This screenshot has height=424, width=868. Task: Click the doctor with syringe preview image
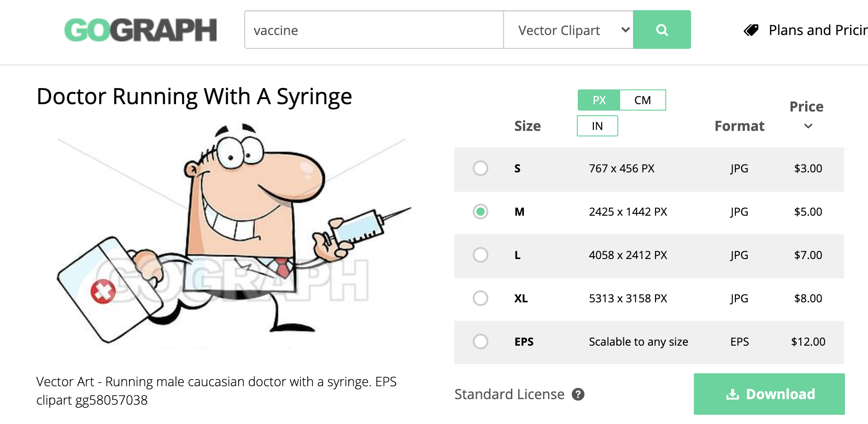tap(233, 235)
